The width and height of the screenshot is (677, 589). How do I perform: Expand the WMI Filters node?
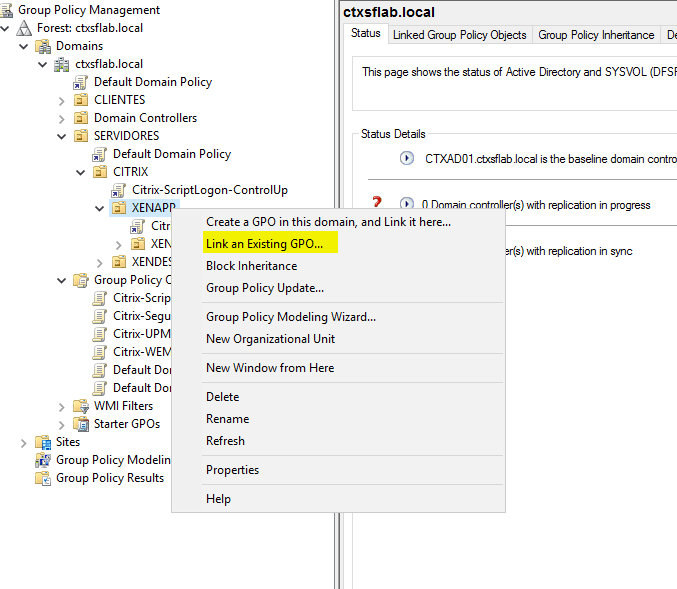coord(62,407)
